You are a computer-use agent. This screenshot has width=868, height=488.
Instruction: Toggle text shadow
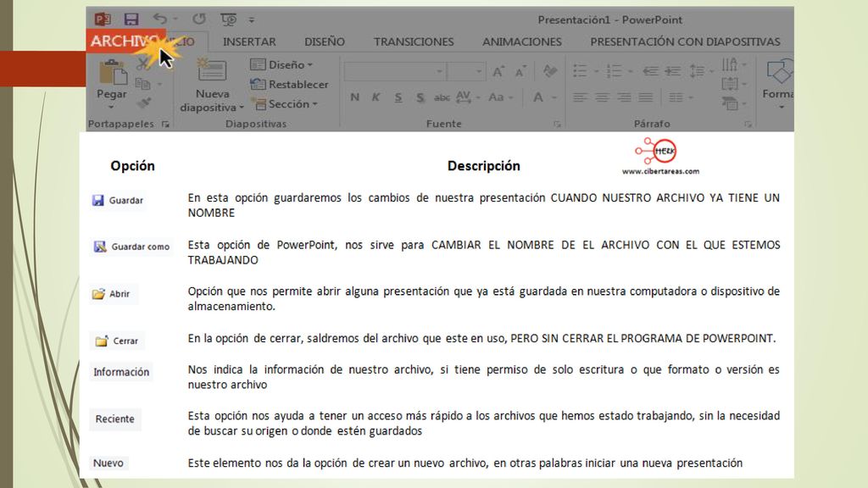point(420,98)
